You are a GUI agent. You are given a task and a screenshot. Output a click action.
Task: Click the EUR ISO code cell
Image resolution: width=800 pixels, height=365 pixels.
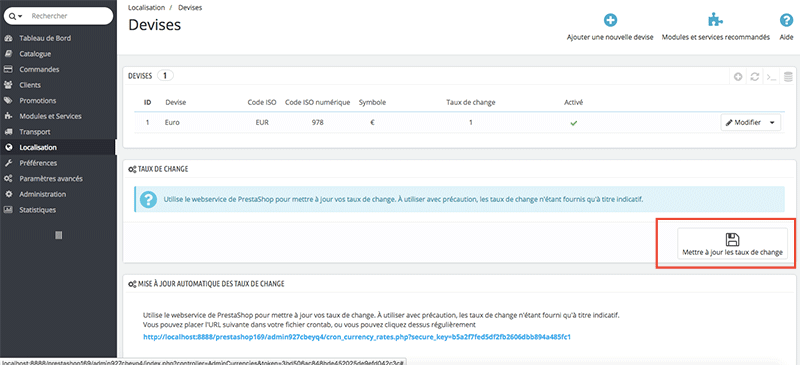pyautogui.click(x=262, y=123)
